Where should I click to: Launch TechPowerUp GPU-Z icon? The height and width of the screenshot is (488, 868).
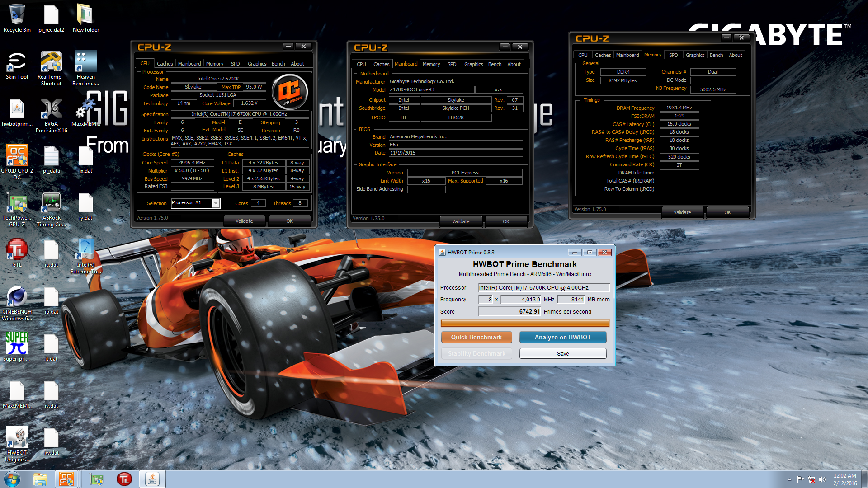point(17,209)
